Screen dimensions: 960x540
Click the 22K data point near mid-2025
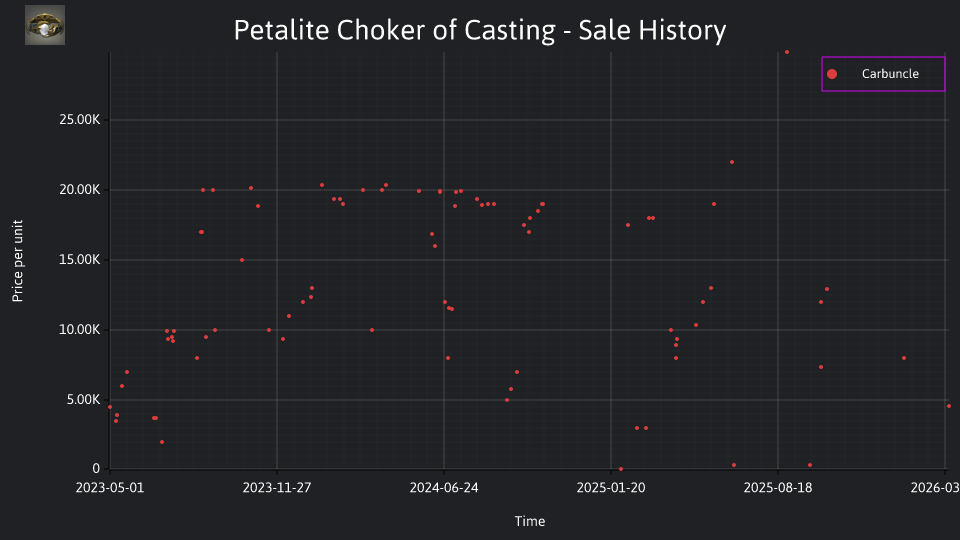(x=732, y=162)
